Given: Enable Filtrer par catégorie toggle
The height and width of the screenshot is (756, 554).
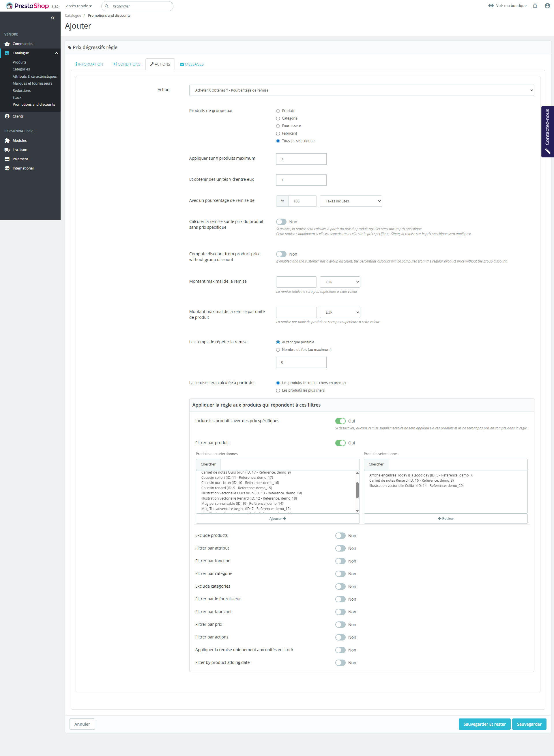Looking at the screenshot, I should click(340, 574).
